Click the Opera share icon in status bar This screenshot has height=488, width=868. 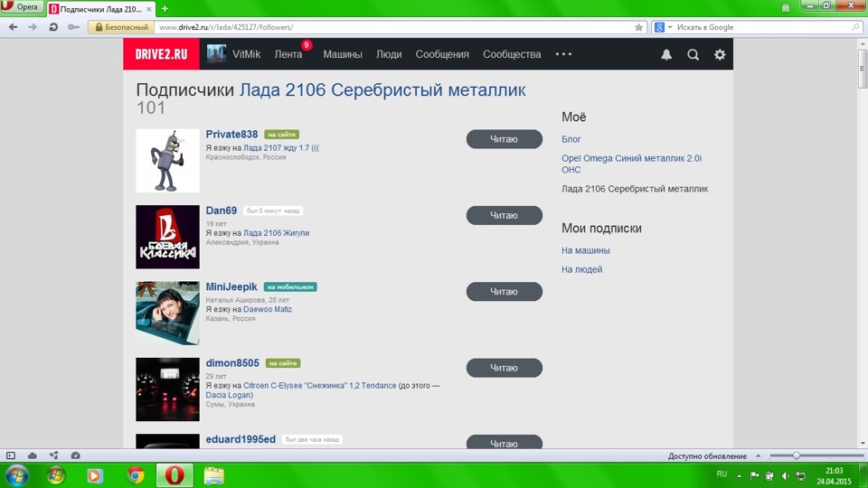53,455
